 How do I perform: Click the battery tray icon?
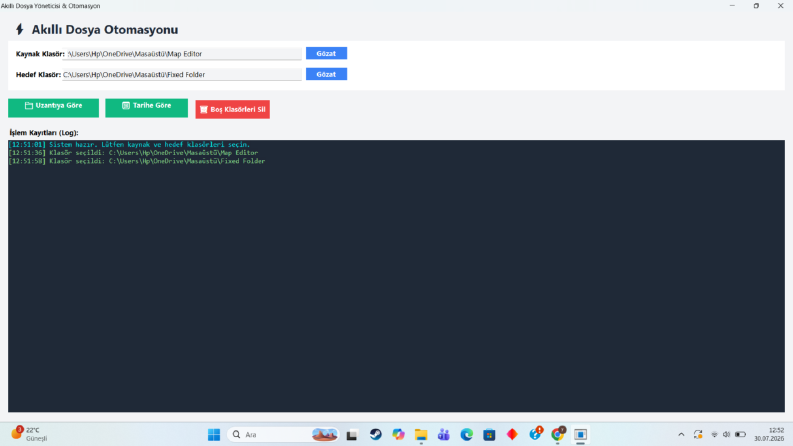coord(740,434)
